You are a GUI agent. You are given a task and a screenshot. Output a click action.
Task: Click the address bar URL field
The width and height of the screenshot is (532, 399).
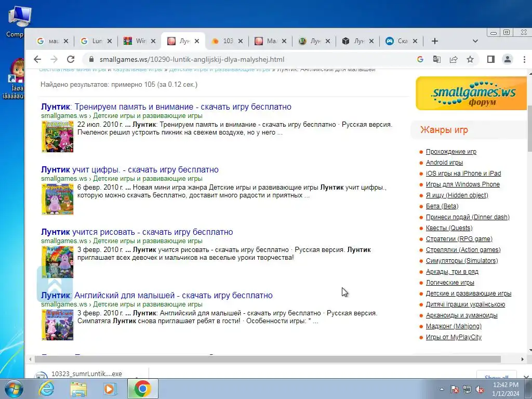coord(192,59)
